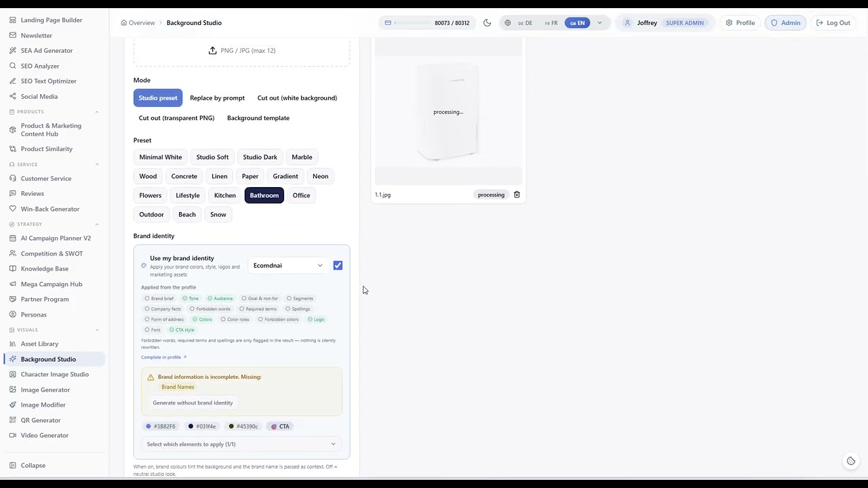Toggle the Brand brief option

point(159,298)
